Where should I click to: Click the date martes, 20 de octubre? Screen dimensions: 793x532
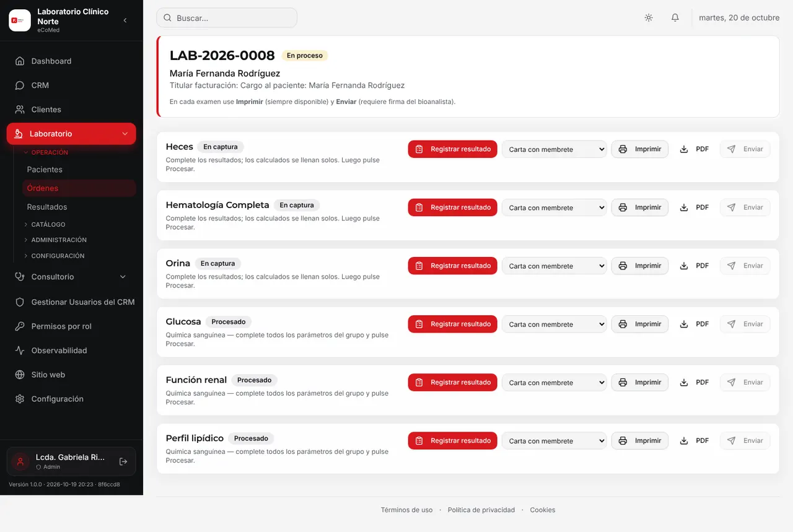[x=739, y=17]
